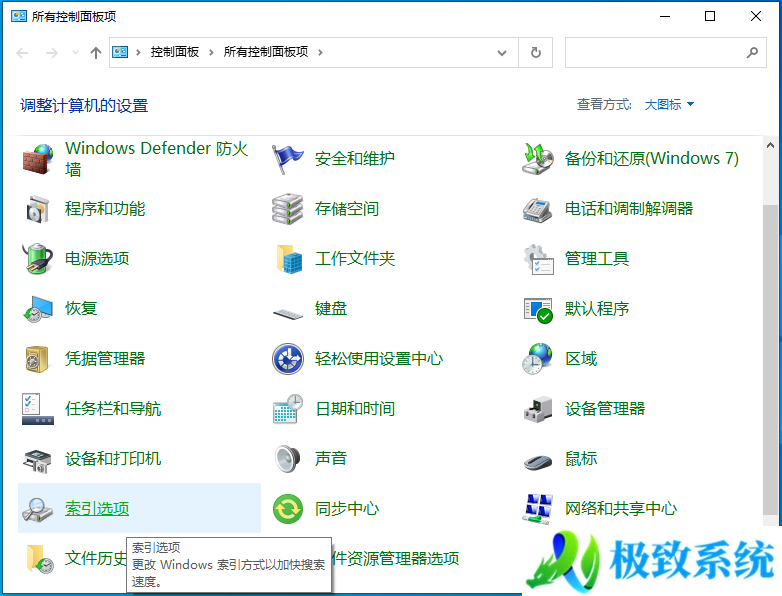
Task: Open the 同步中心 green sync icon
Action: point(288,509)
